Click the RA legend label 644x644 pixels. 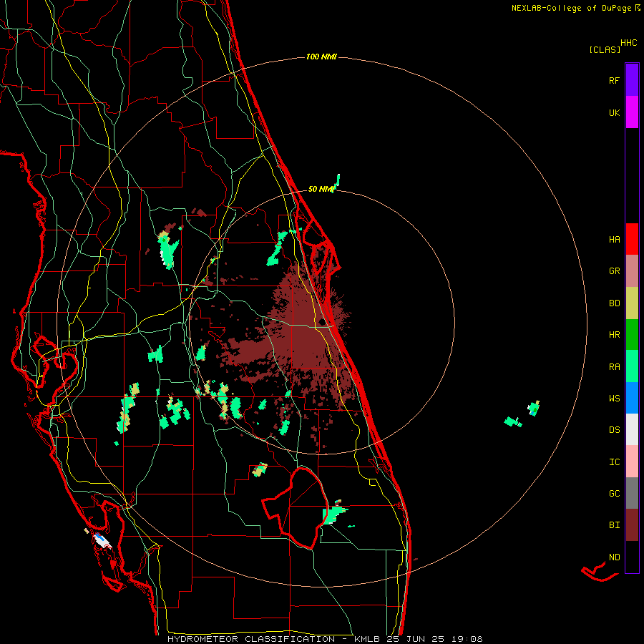pos(614,367)
